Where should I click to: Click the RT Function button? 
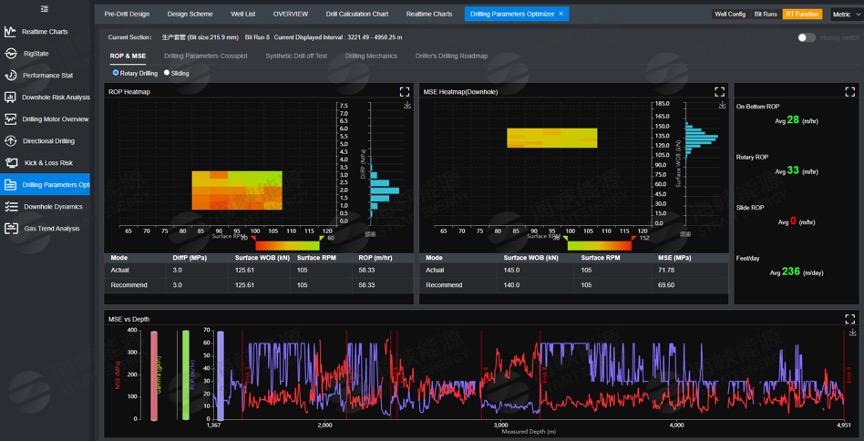point(802,14)
